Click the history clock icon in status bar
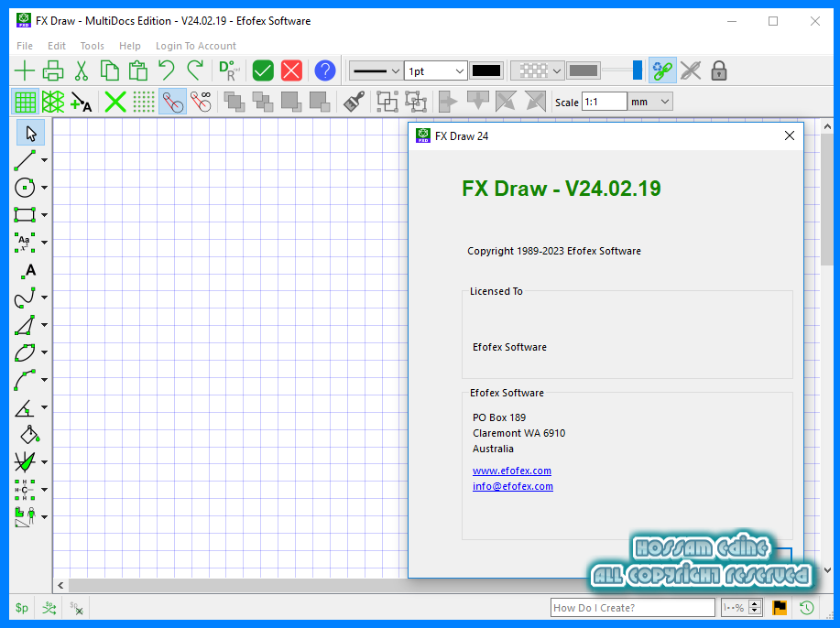The width and height of the screenshot is (840, 628). pyautogui.click(x=807, y=608)
